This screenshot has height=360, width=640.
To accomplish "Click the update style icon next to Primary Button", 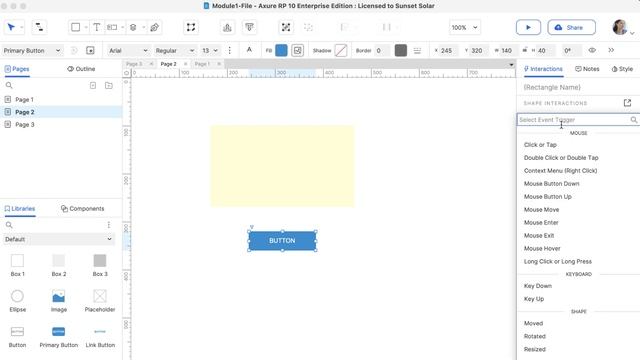I will click(x=90, y=50).
